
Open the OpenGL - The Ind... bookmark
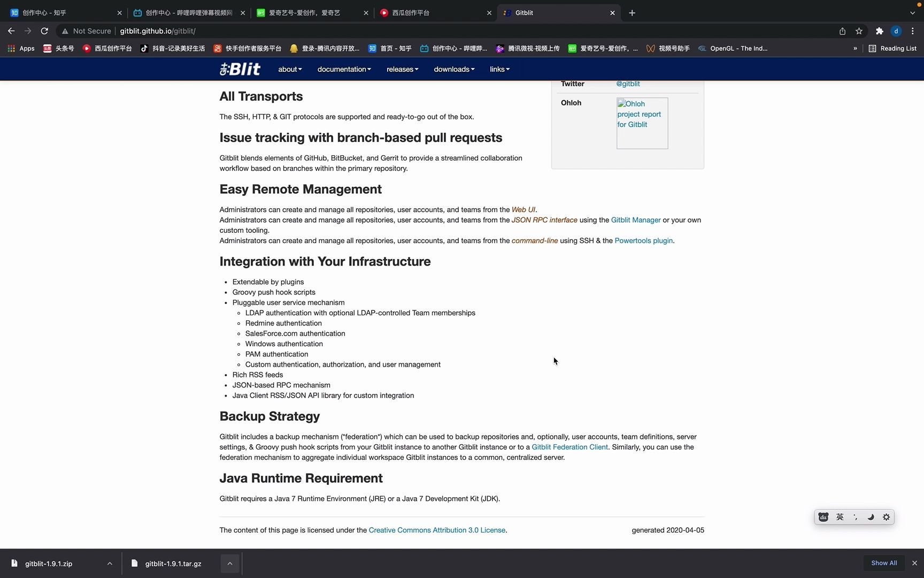click(733, 48)
